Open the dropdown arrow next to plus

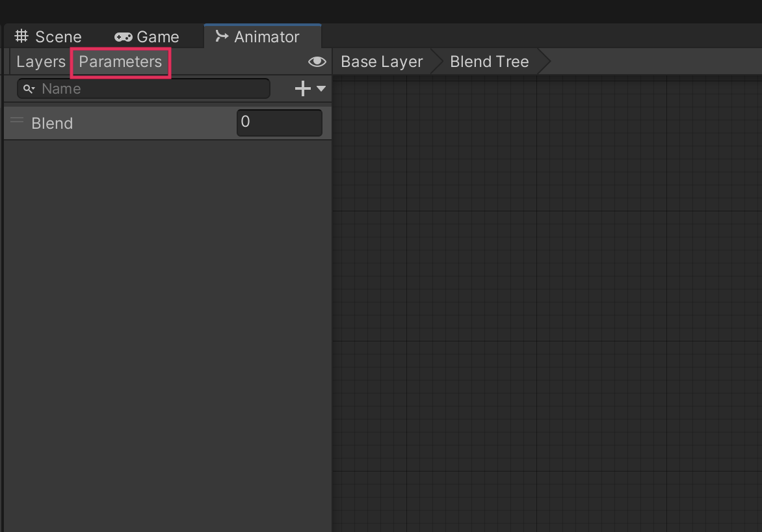point(321,88)
